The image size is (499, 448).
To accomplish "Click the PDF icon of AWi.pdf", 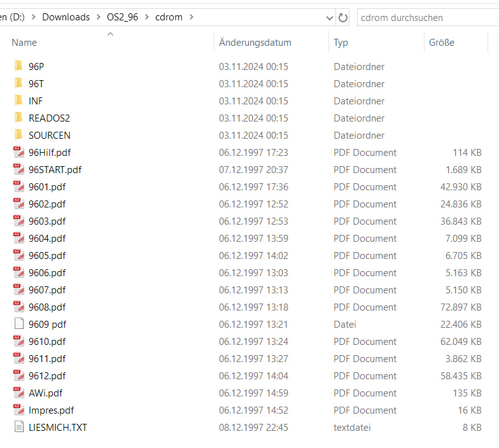I will (19, 393).
